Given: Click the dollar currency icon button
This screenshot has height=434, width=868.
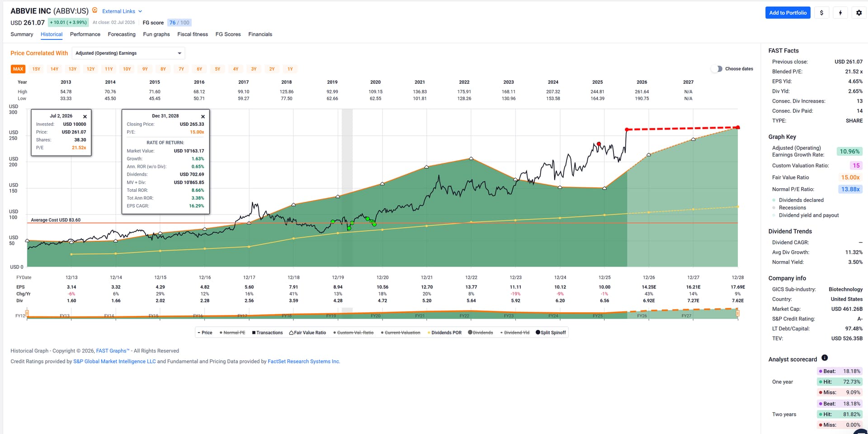Looking at the screenshot, I should point(821,13).
